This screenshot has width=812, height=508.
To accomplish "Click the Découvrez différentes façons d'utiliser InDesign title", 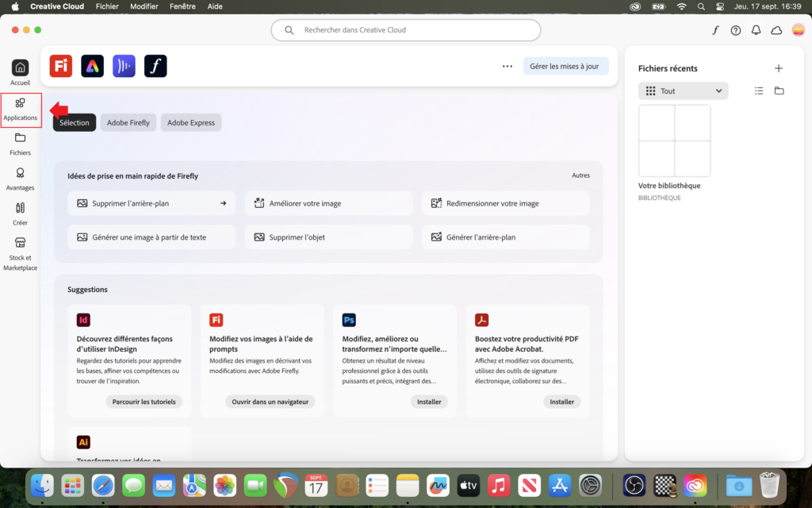I will click(x=124, y=344).
